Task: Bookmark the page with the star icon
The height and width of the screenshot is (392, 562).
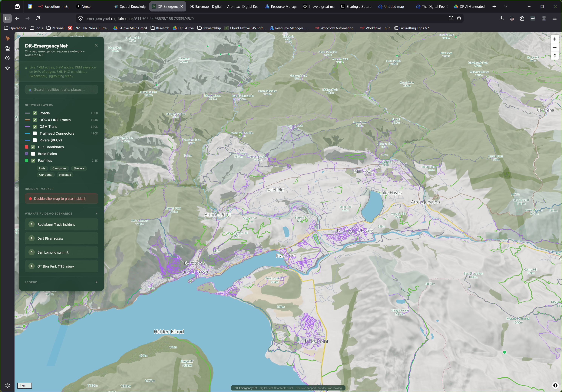Action: point(459,18)
